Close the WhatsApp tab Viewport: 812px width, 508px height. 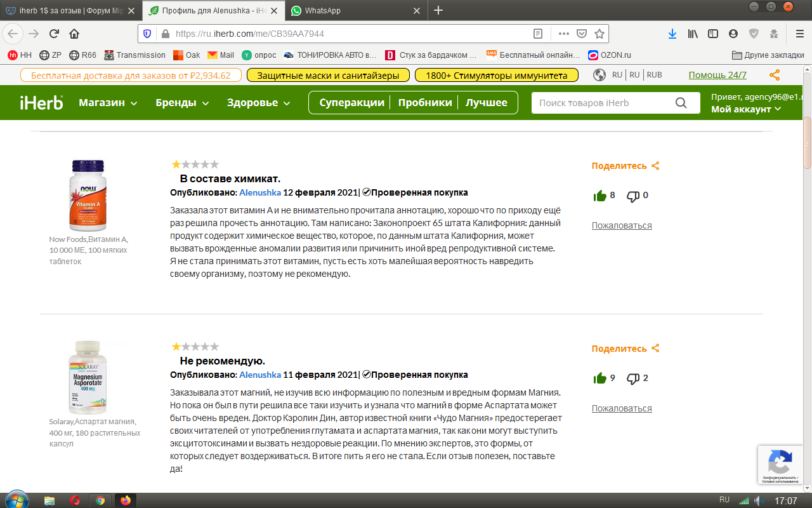[417, 10]
